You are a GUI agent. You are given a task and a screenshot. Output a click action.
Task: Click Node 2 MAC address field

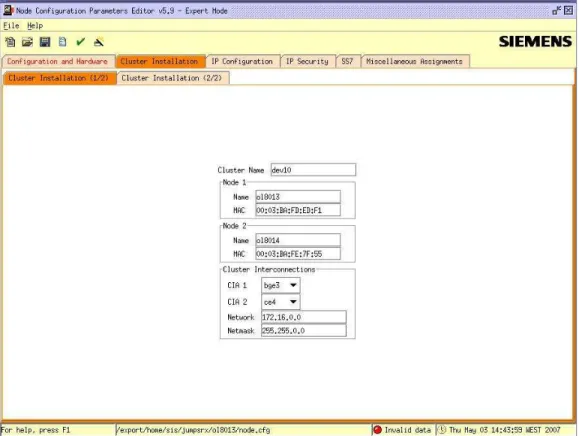click(x=298, y=254)
